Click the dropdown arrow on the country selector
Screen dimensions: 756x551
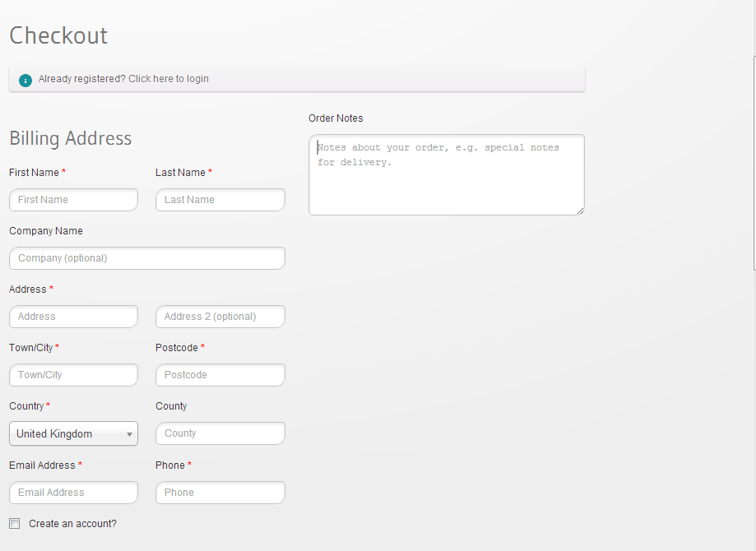(x=129, y=433)
